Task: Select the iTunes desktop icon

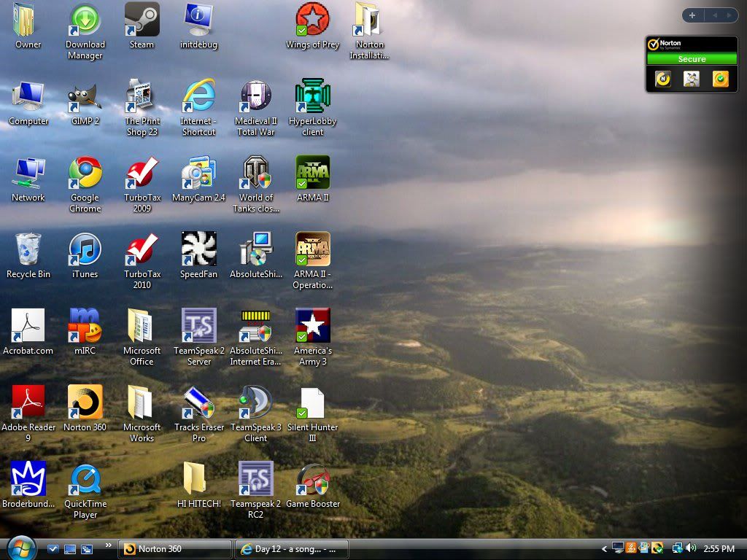Action: click(x=85, y=249)
